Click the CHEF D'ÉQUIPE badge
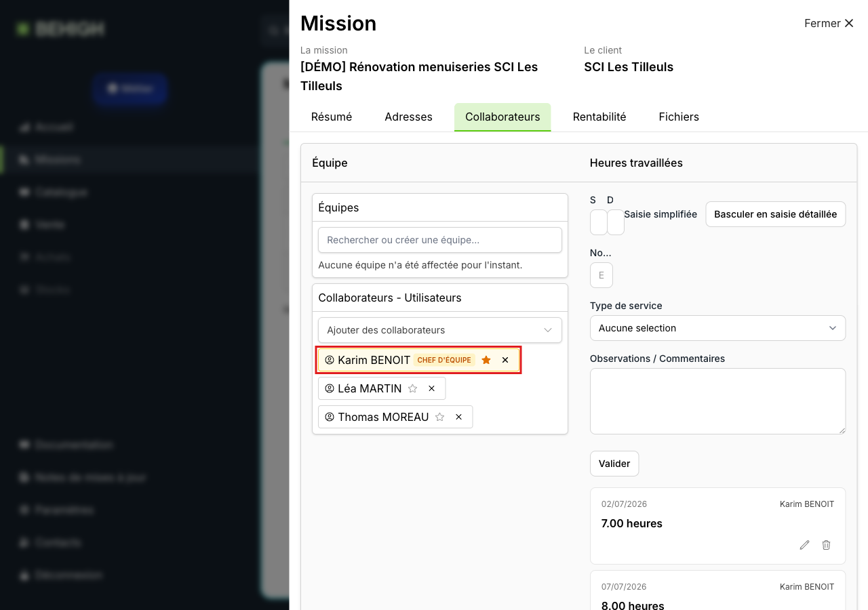The image size is (868, 610). 444,360
